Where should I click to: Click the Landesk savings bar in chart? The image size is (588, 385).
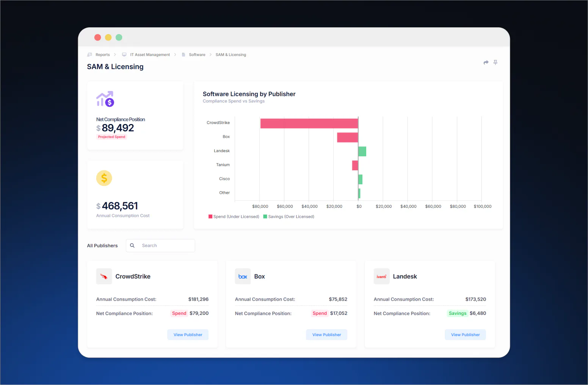(362, 151)
